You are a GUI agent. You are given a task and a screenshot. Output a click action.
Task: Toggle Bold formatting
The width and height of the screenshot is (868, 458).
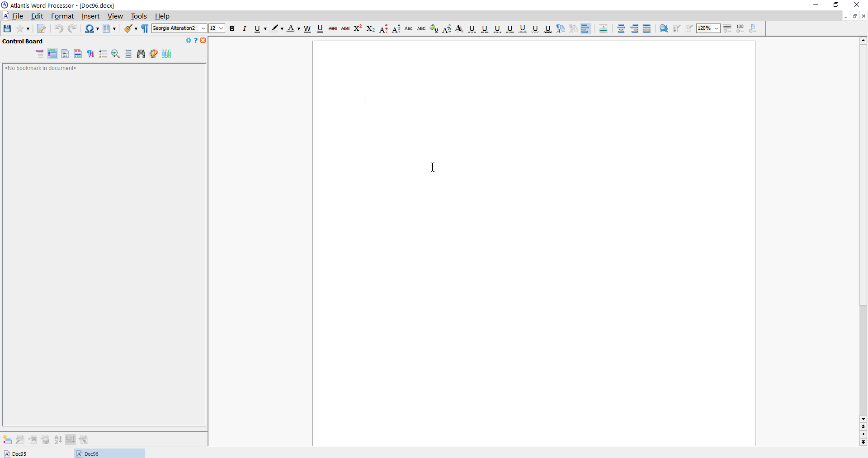point(232,28)
